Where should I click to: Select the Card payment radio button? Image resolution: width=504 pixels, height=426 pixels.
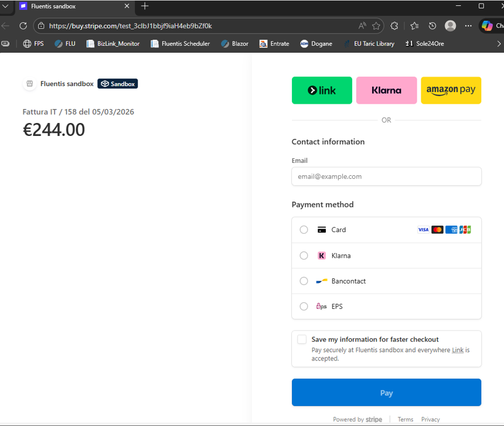click(304, 230)
